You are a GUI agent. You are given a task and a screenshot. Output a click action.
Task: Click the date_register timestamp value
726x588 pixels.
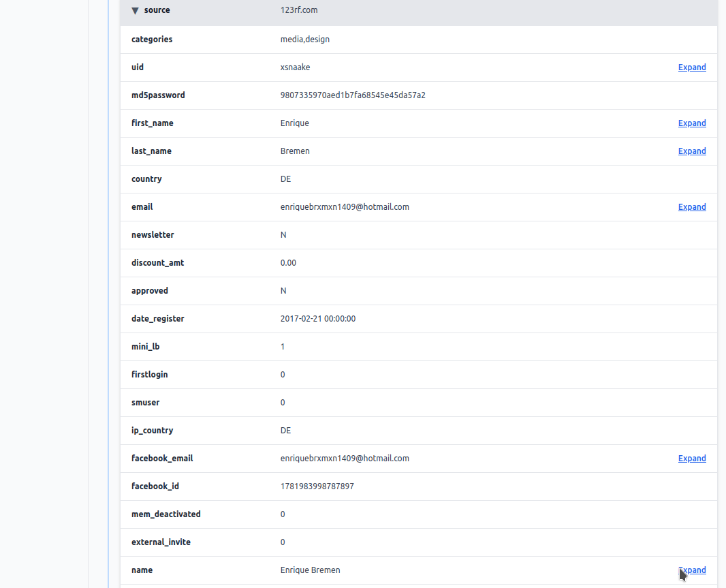click(318, 319)
